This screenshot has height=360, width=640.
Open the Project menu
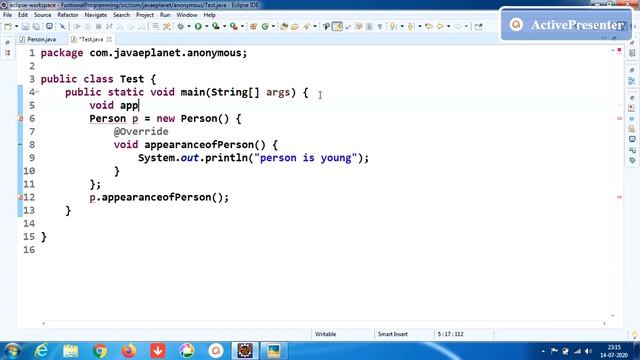click(x=145, y=15)
